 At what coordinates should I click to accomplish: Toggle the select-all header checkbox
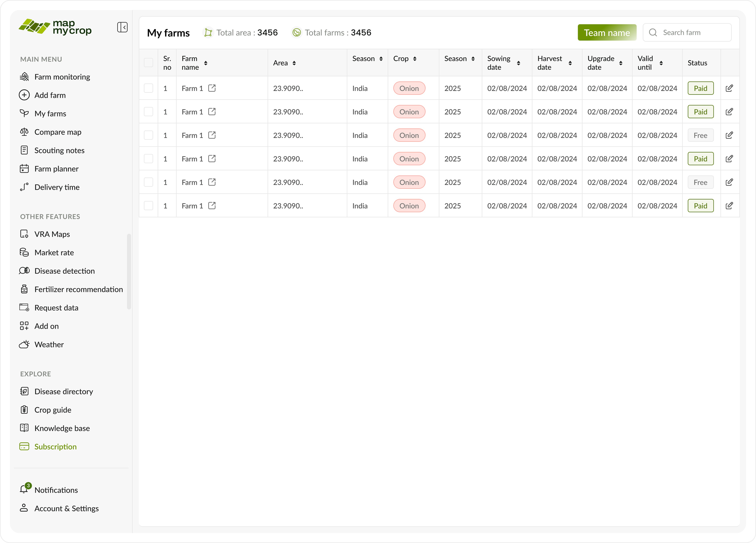pos(148,63)
